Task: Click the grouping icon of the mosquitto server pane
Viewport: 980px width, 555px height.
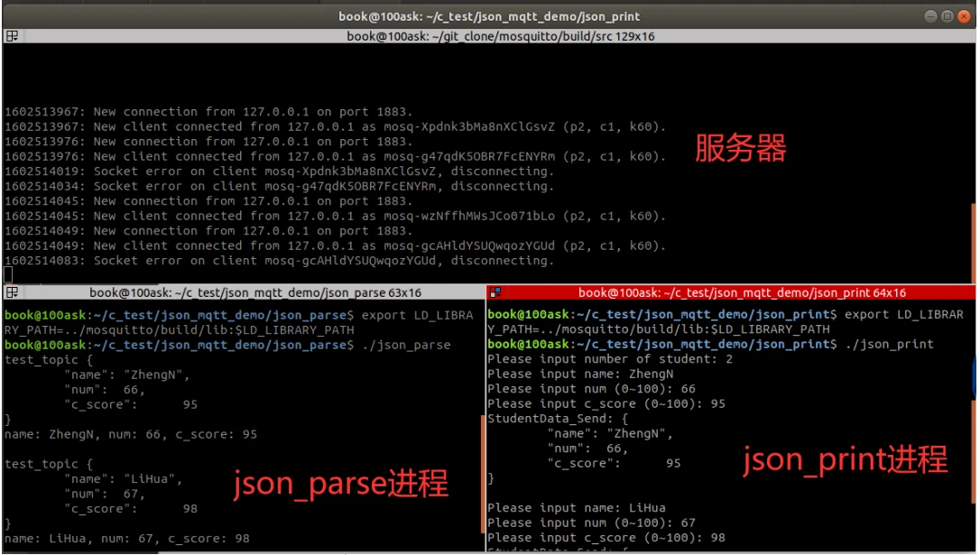Action: pos(12,36)
